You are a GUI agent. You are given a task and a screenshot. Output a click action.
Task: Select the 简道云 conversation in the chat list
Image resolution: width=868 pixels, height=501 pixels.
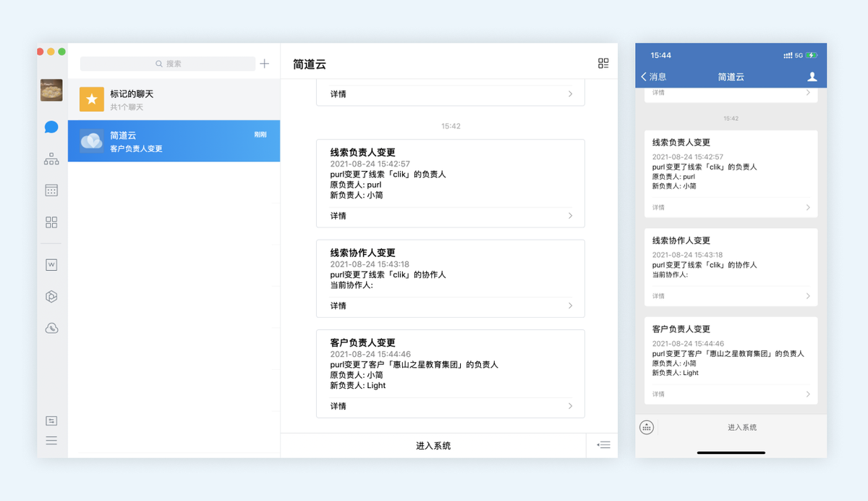174,141
